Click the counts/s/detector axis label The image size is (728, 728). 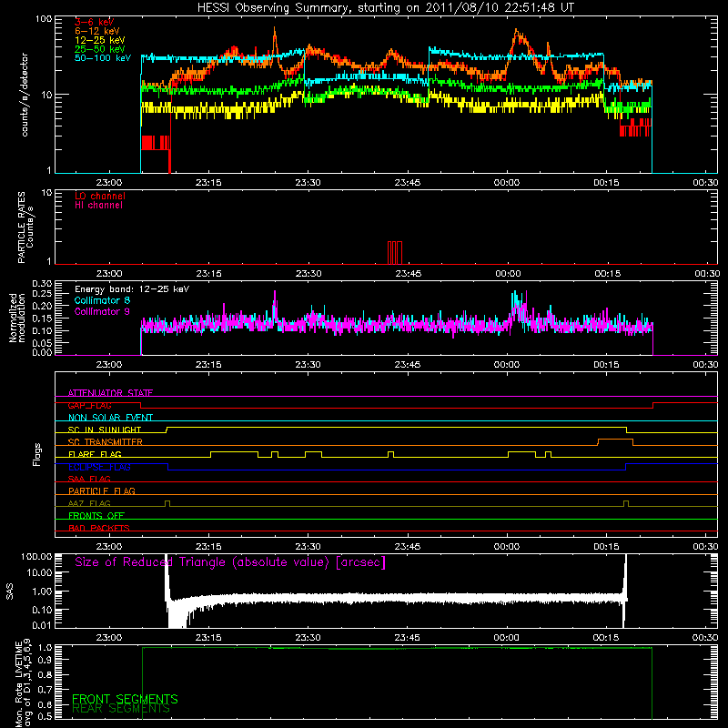tap(25, 95)
